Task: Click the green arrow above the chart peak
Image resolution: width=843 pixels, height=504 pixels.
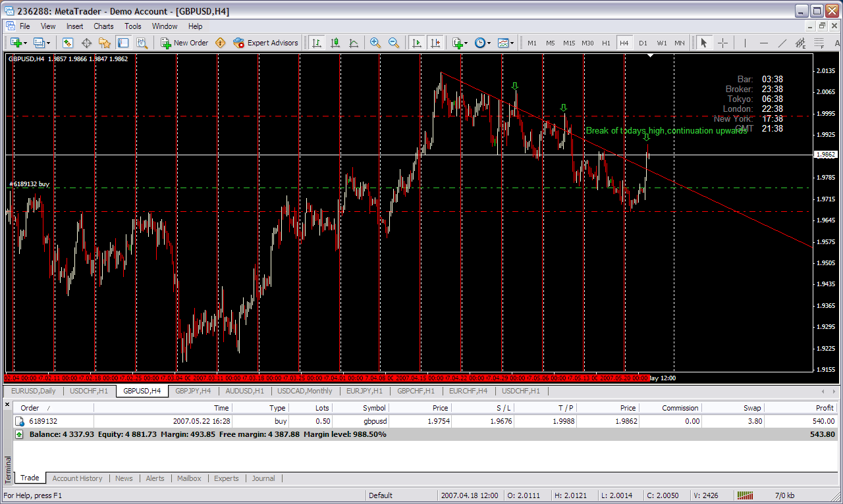Action: pyautogui.click(x=515, y=86)
